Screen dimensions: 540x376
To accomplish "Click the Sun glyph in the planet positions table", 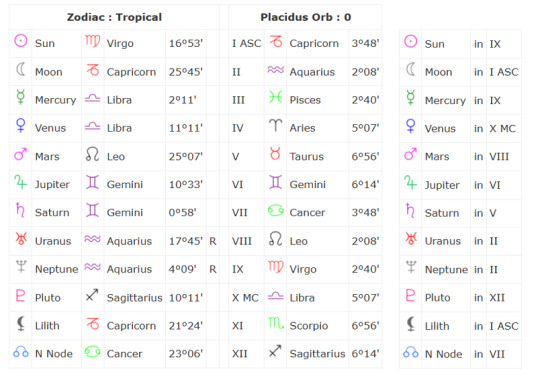I will point(21,41).
